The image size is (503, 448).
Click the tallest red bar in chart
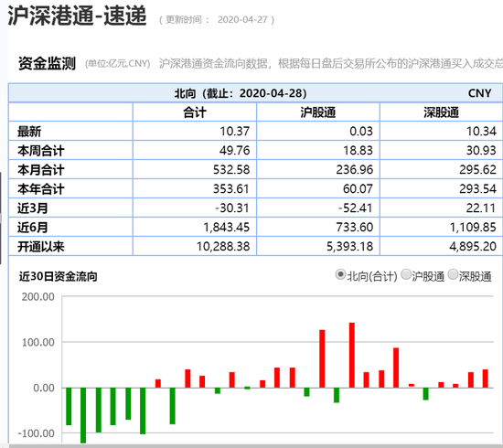pos(352,356)
